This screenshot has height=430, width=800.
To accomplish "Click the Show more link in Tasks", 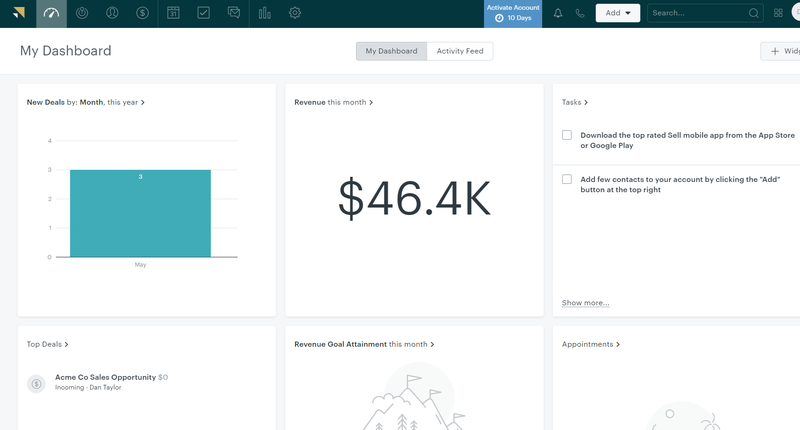I will 585,303.
